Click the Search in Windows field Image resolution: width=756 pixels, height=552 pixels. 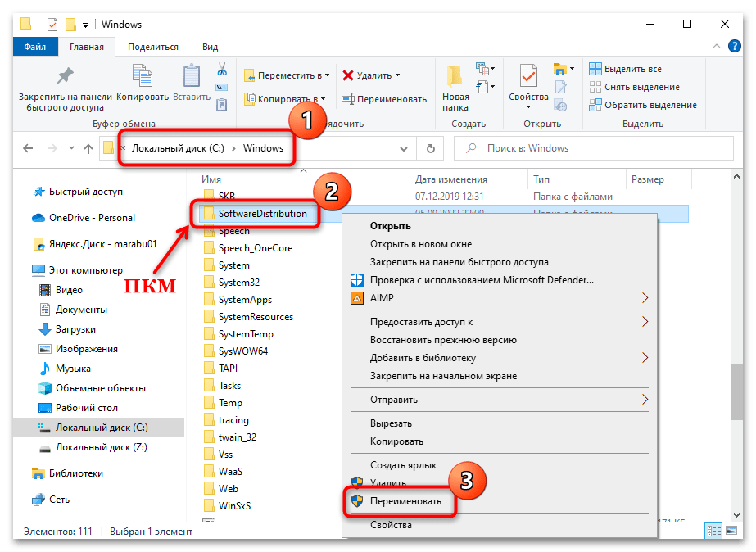(x=594, y=148)
